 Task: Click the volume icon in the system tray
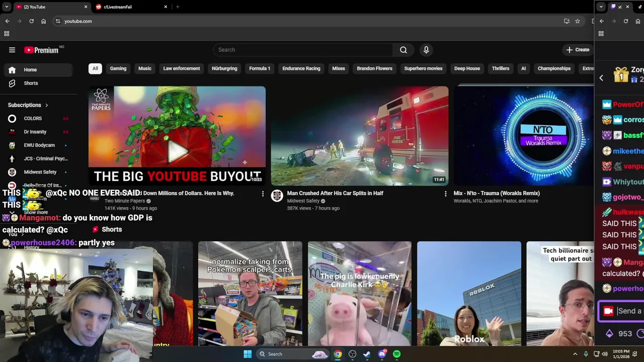[x=605, y=354]
